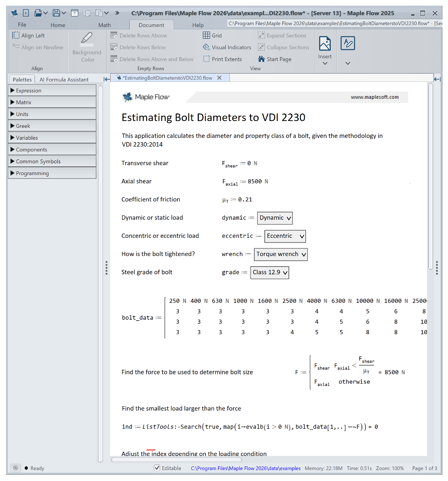Click the Visual Indicators icon
448x481 pixels.
coord(206,47)
